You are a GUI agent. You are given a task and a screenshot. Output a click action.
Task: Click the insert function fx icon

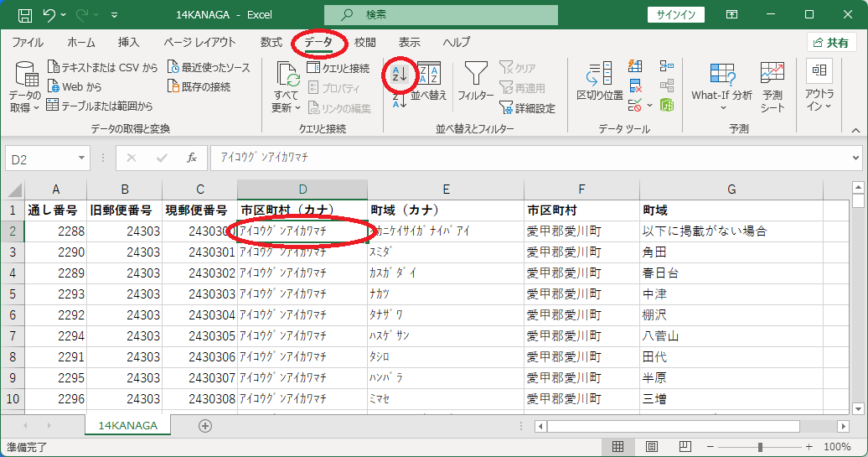coord(192,158)
